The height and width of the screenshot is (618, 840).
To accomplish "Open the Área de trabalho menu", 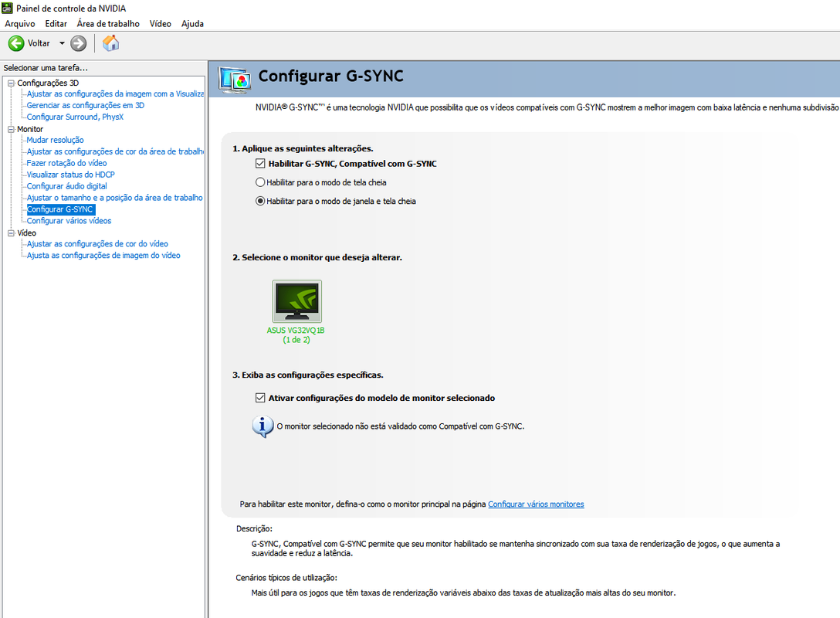I will (x=108, y=24).
